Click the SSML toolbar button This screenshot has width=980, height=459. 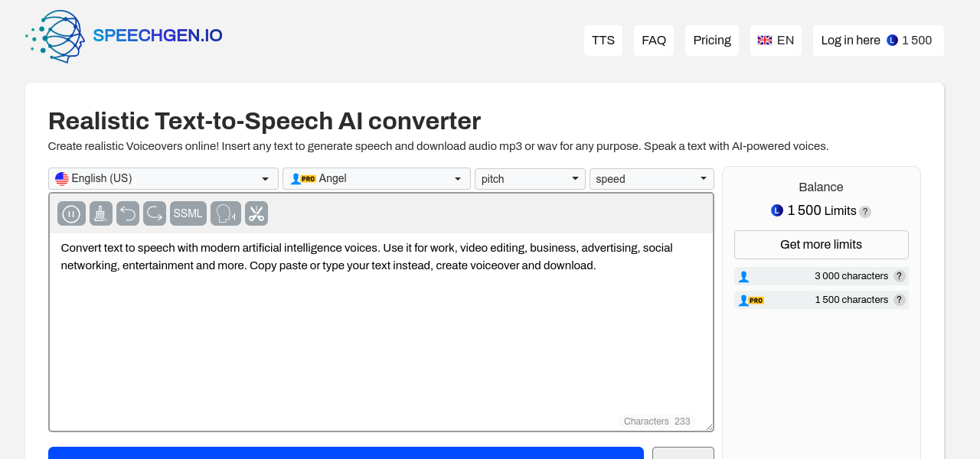188,213
